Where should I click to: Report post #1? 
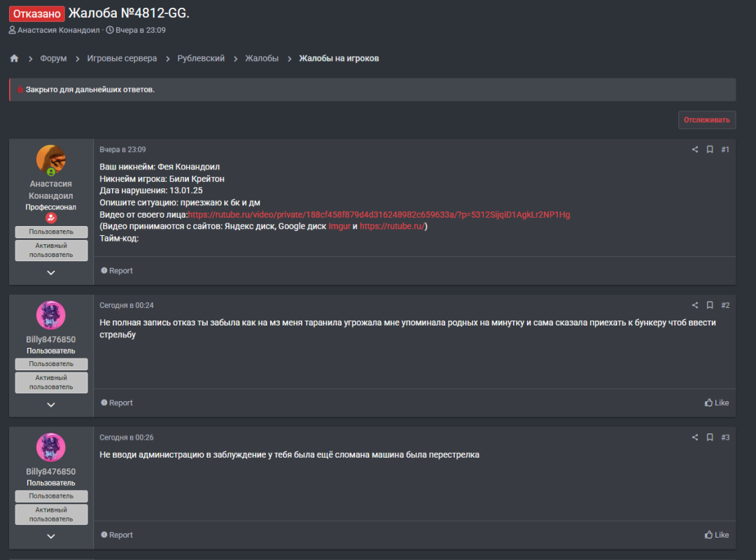click(x=117, y=271)
